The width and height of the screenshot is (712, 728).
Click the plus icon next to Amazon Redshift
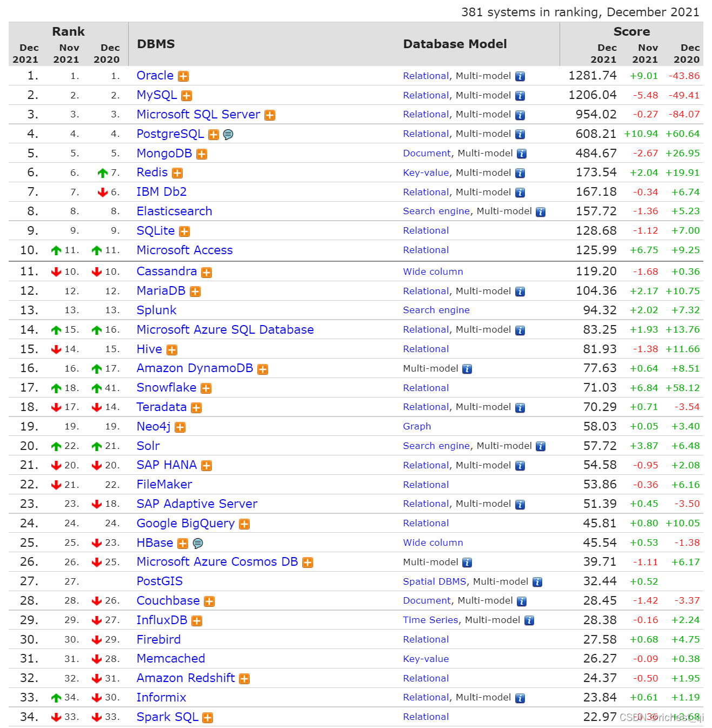click(244, 679)
